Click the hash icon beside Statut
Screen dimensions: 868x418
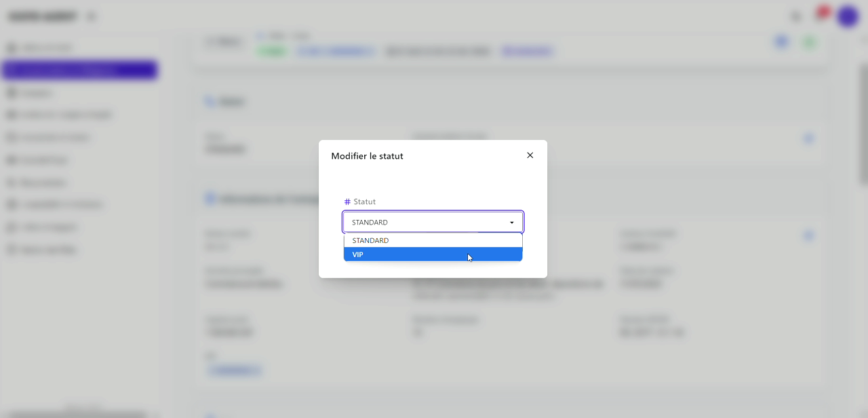tap(347, 202)
